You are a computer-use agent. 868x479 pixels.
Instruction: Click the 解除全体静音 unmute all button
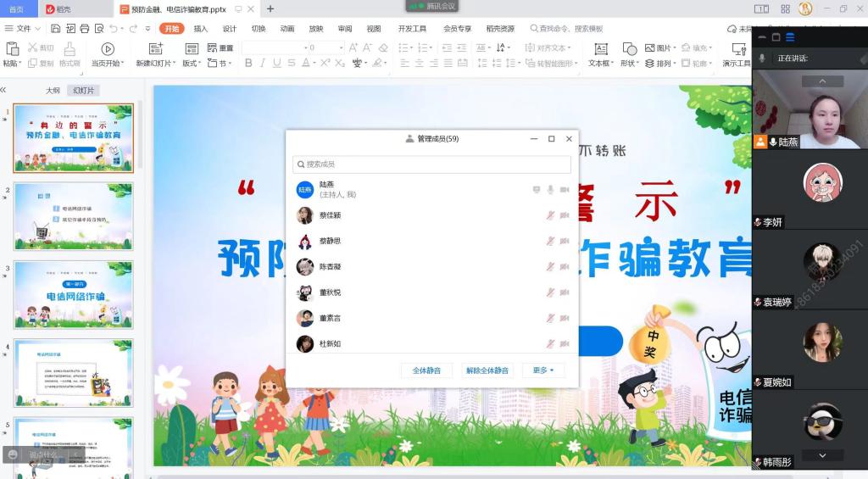(487, 370)
